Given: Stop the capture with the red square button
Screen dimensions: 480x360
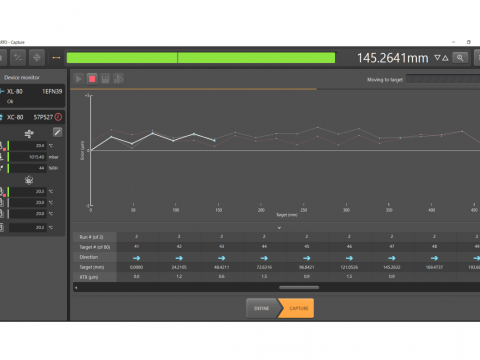Looking at the screenshot, I should (x=92, y=79).
